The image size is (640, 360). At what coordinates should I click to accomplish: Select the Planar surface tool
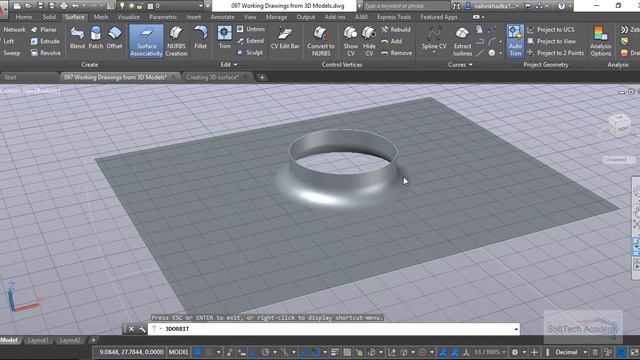point(44,30)
